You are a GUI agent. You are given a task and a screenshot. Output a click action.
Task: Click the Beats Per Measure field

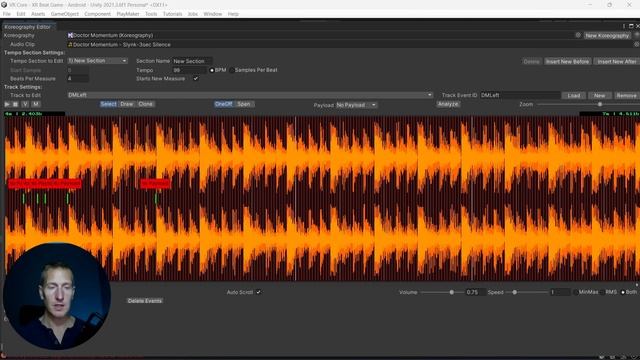click(78, 78)
